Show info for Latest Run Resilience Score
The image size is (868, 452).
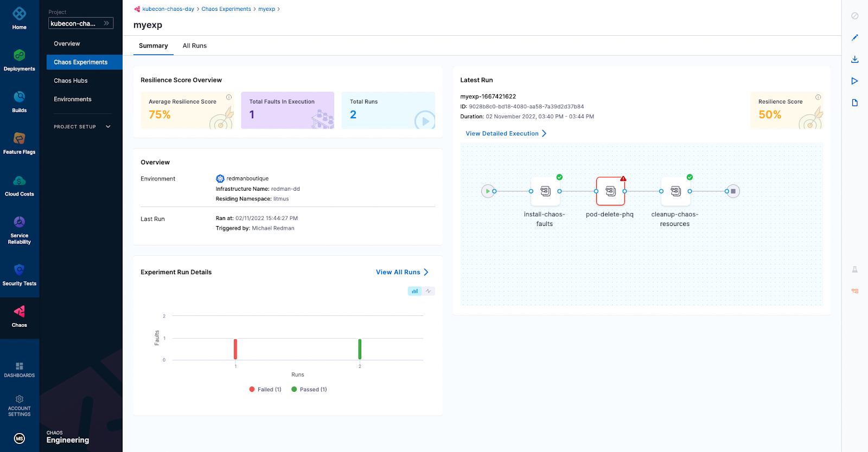tap(818, 97)
